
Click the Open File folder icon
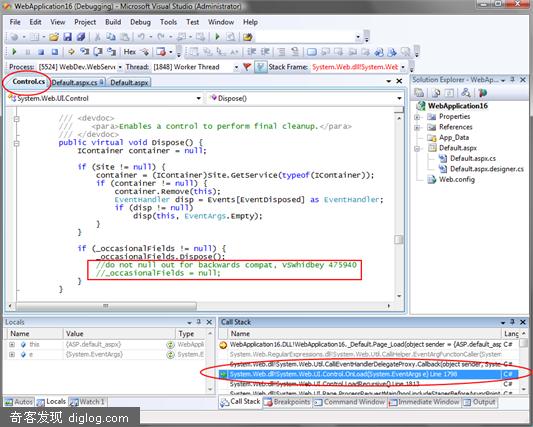pos(54,37)
